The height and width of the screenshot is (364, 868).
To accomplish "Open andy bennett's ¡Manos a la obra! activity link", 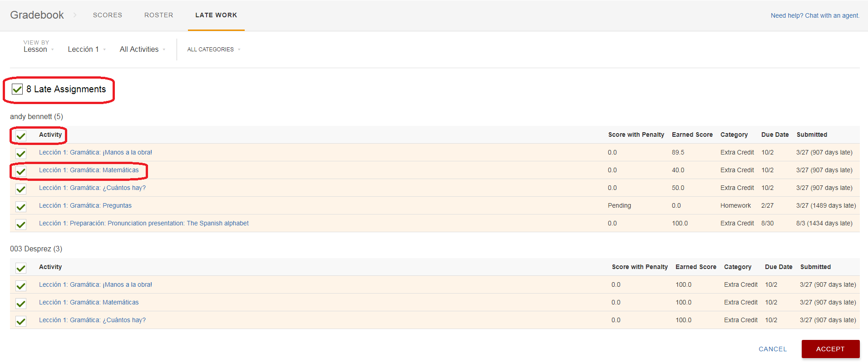I will click(95, 152).
